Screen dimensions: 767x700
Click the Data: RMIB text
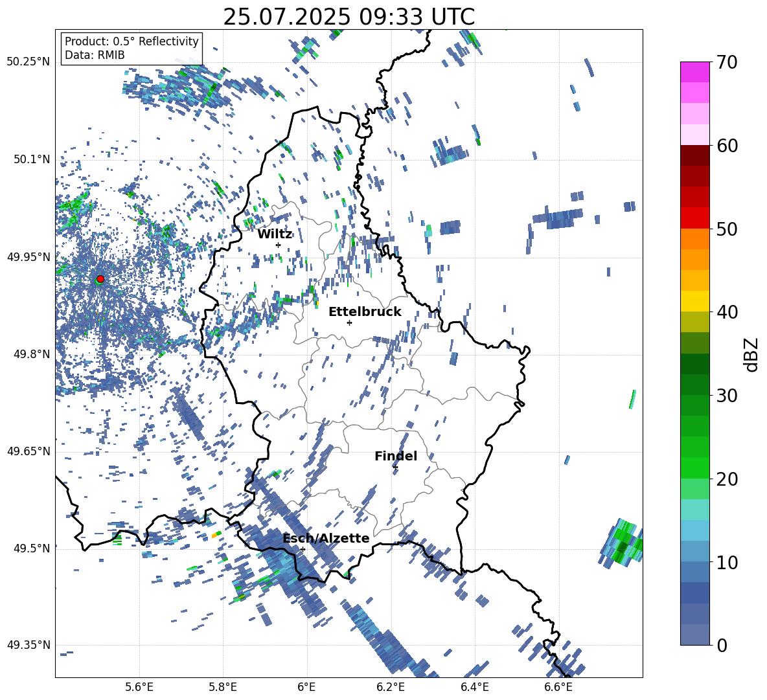tap(95, 55)
